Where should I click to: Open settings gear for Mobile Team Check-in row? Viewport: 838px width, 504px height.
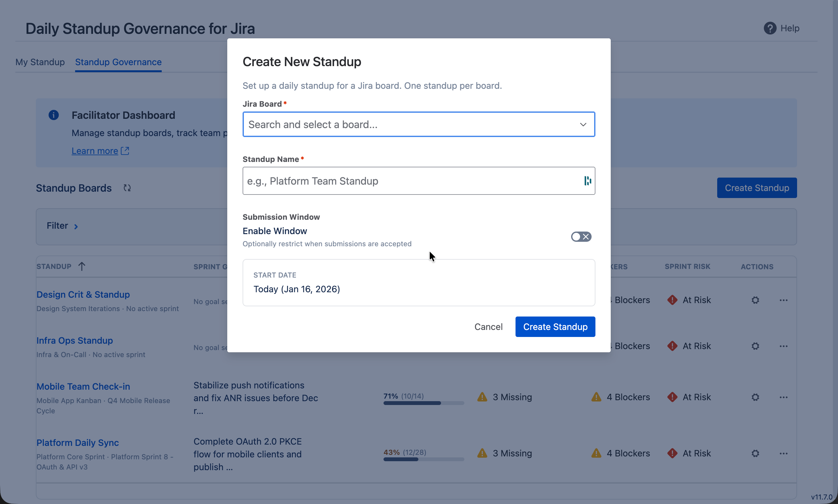(755, 397)
